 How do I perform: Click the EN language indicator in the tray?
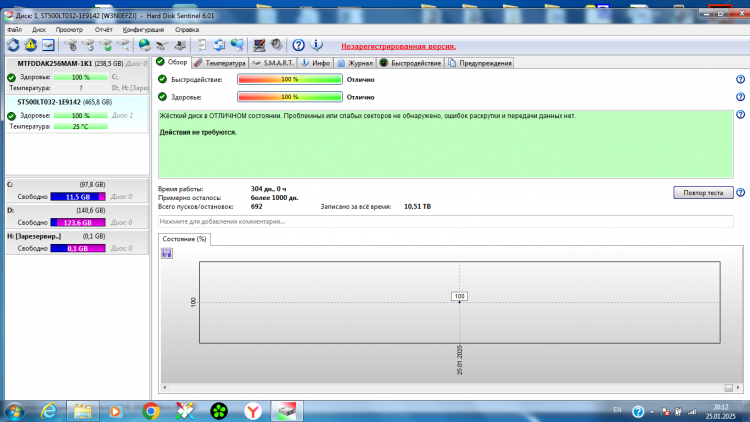tap(618, 410)
